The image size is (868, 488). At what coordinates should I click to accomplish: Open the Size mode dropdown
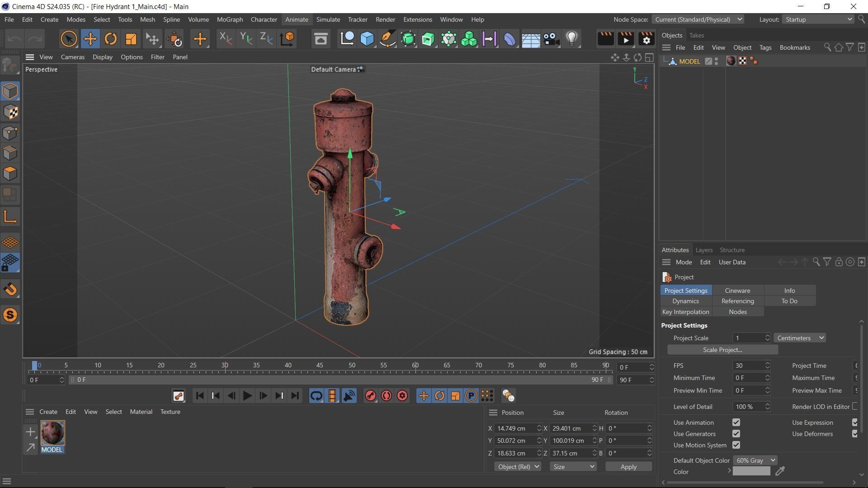click(x=573, y=467)
